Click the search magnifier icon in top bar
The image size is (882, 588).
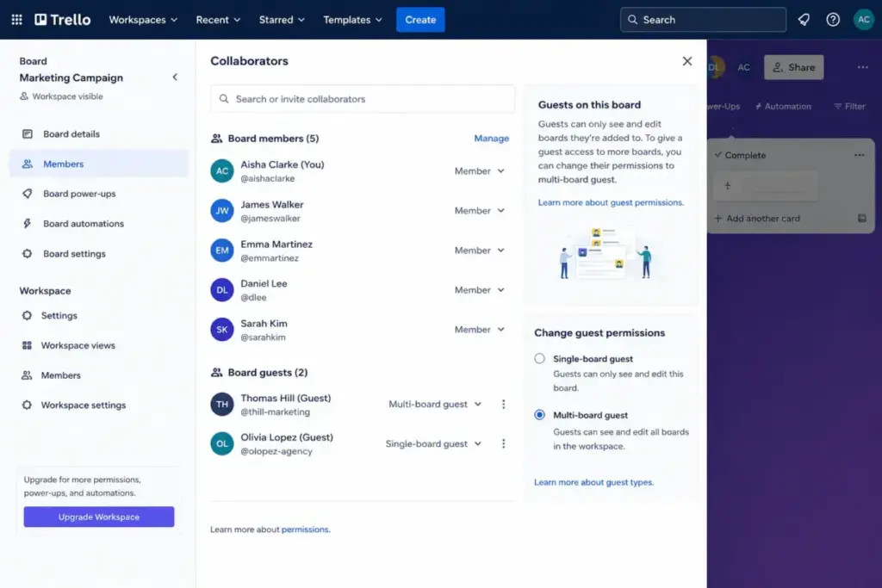click(633, 20)
